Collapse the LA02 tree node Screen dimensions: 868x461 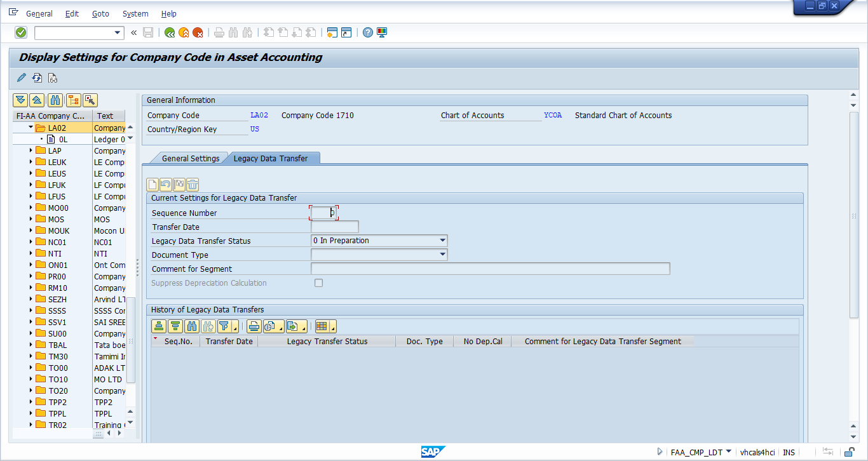point(31,128)
